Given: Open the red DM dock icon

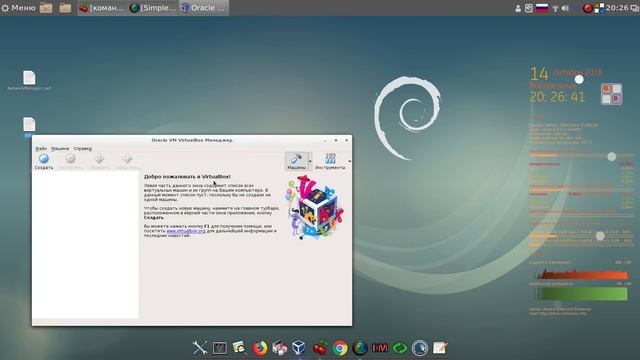Looking at the screenshot, I should tap(380, 348).
